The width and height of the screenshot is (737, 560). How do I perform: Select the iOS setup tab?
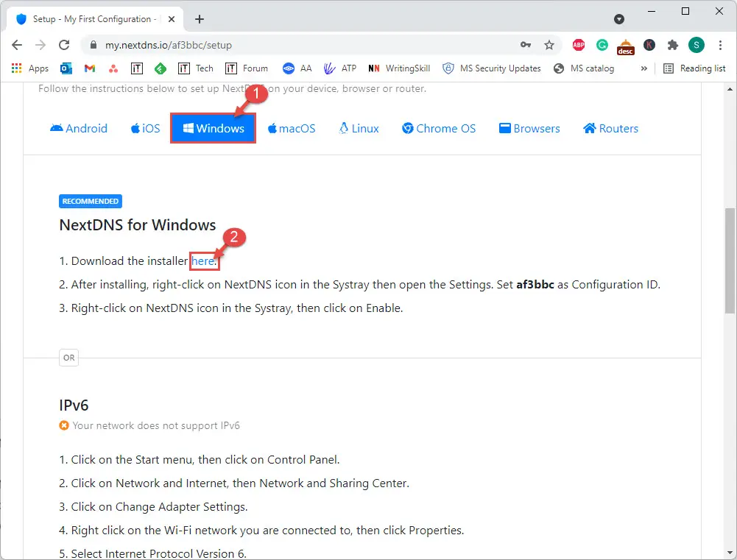146,128
